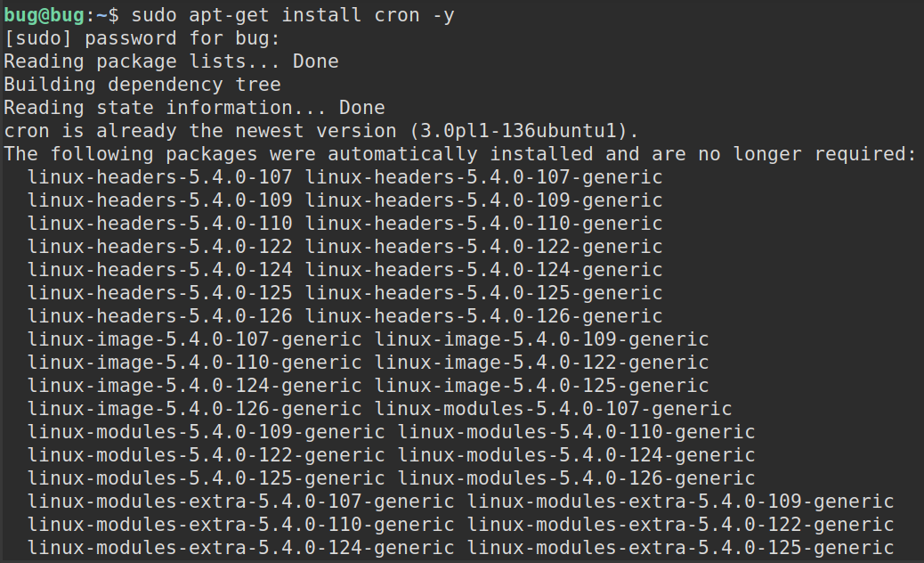Click the 'Reading state information... Done' line

click(194, 108)
